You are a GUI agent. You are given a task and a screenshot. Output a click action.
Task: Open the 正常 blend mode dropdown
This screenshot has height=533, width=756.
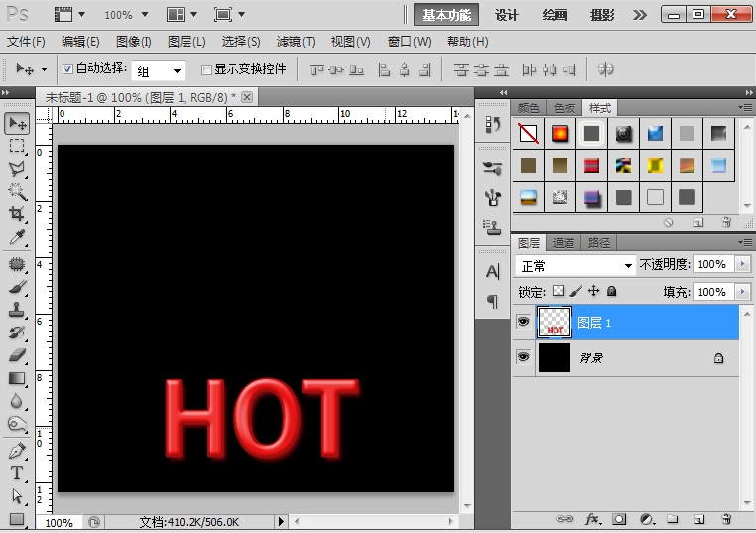[575, 266]
